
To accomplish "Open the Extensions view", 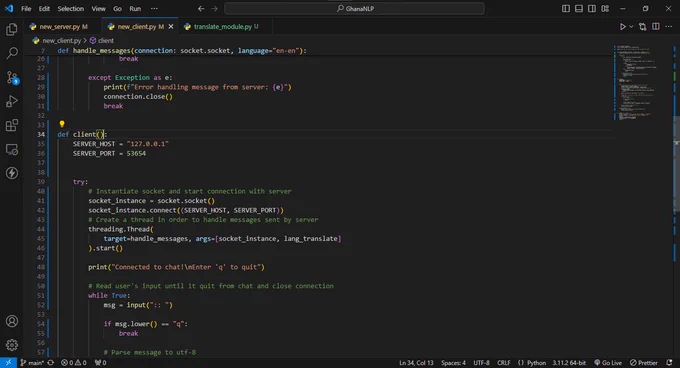I will [x=12, y=125].
